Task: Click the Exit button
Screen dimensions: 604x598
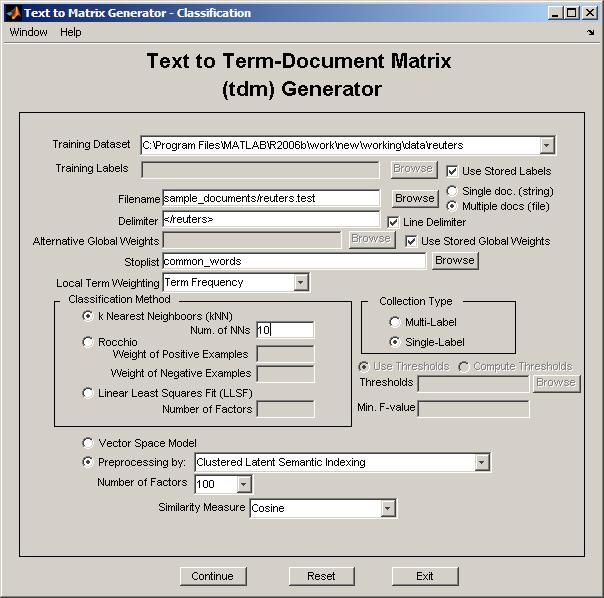Action: coord(425,576)
